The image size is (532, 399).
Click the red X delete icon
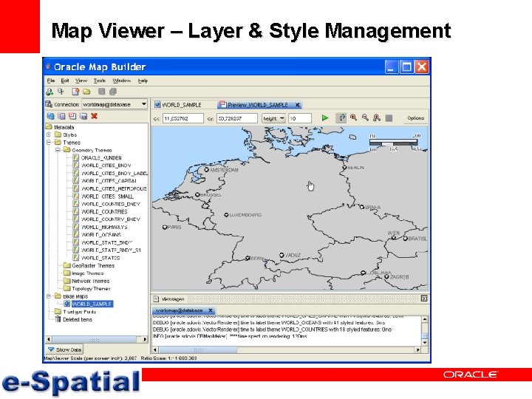(x=95, y=116)
